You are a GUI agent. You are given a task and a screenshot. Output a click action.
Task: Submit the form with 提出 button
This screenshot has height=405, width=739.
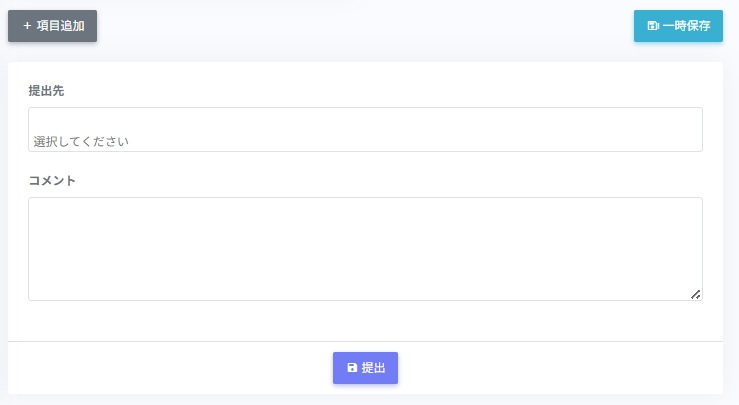pyautogui.click(x=365, y=368)
